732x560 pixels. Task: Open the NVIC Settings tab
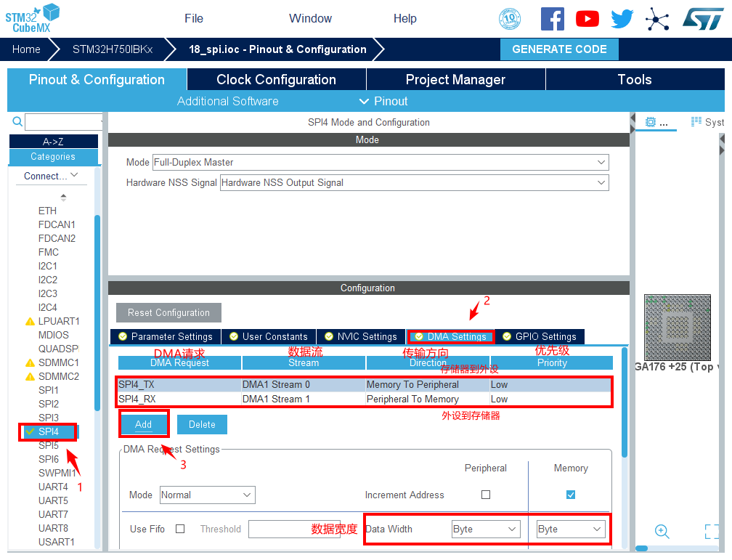click(361, 336)
